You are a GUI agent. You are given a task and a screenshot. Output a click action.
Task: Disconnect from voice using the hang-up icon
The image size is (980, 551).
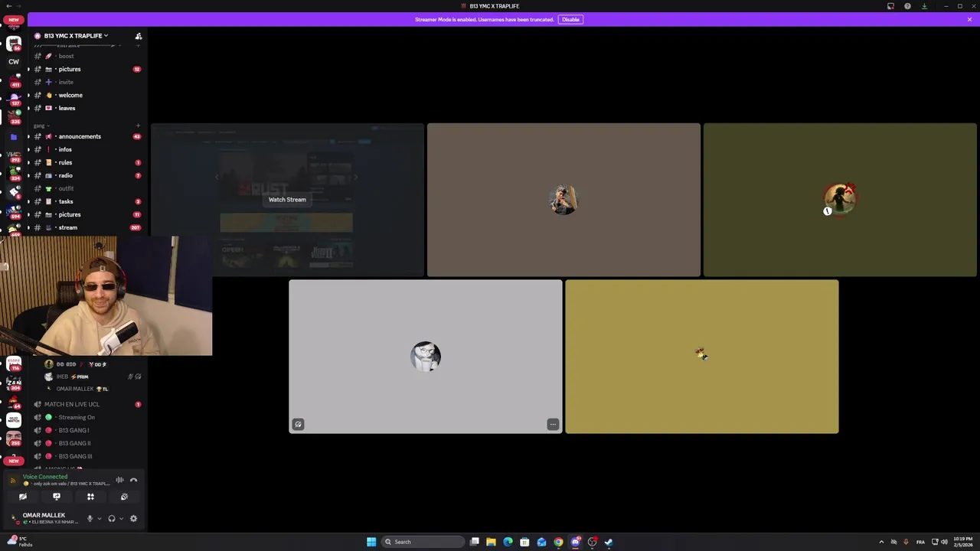tap(133, 481)
